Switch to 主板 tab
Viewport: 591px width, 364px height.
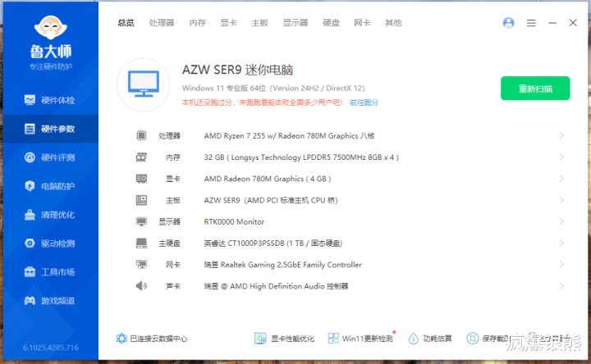(x=259, y=23)
